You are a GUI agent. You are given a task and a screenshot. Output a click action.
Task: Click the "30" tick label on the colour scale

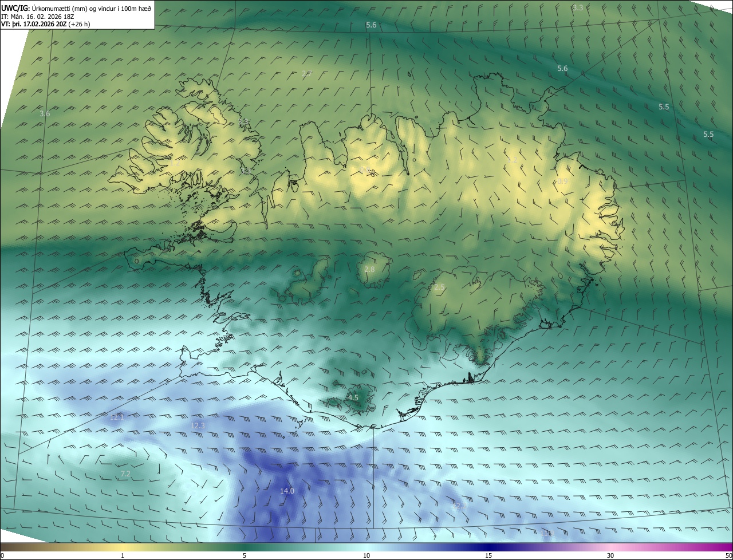[x=610, y=555]
